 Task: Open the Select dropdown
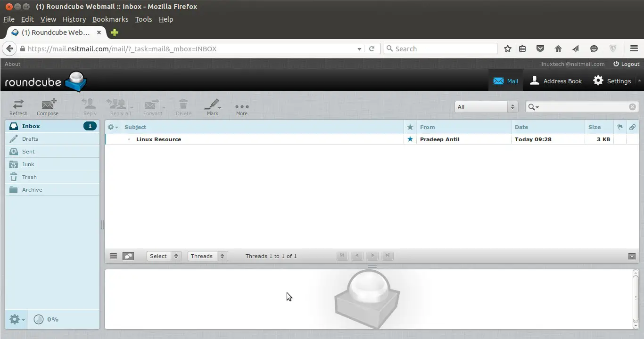tap(164, 256)
